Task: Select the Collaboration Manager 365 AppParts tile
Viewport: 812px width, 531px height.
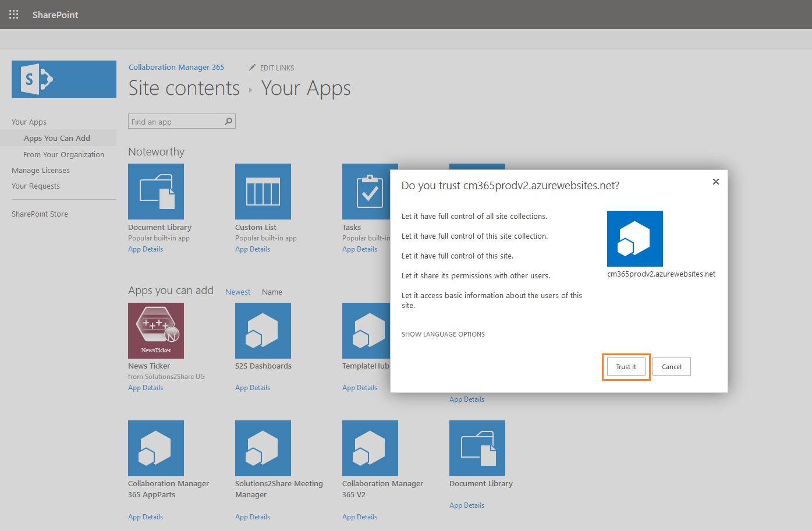Action: coord(156,448)
